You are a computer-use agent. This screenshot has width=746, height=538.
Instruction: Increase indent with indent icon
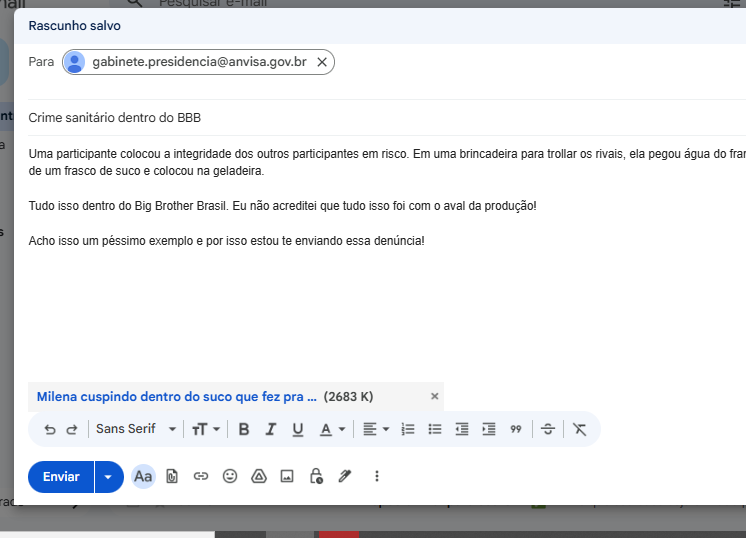[x=489, y=430]
